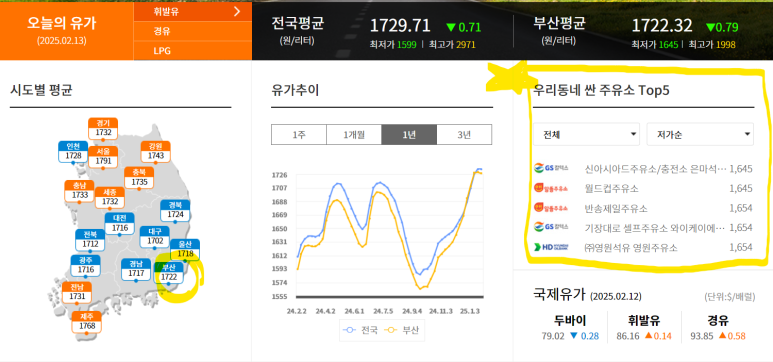Click the arrow next to 휘발유

point(238,12)
